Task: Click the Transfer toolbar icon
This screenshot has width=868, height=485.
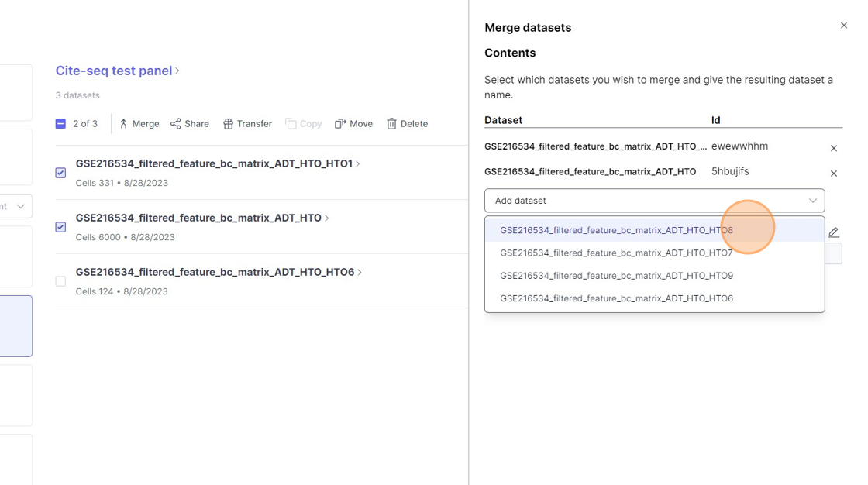Action: [x=228, y=124]
